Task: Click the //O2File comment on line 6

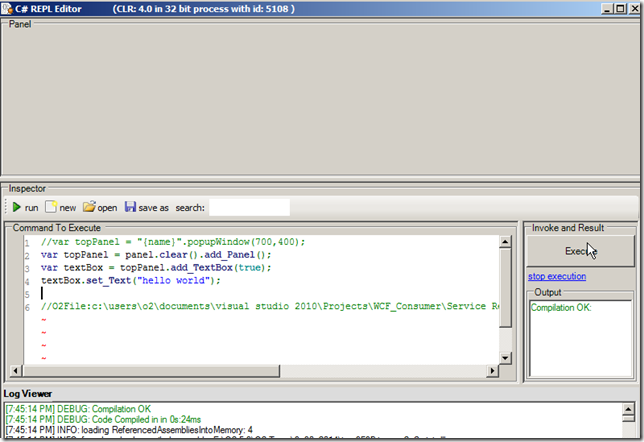Action: pos(269,306)
